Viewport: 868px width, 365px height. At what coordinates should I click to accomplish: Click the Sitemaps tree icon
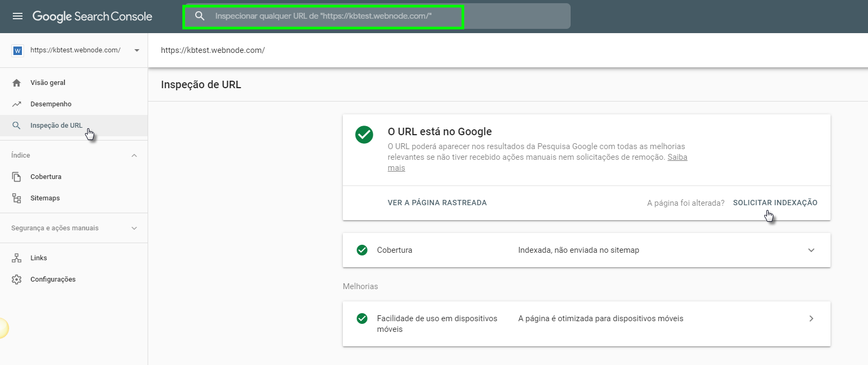pyautogui.click(x=17, y=198)
